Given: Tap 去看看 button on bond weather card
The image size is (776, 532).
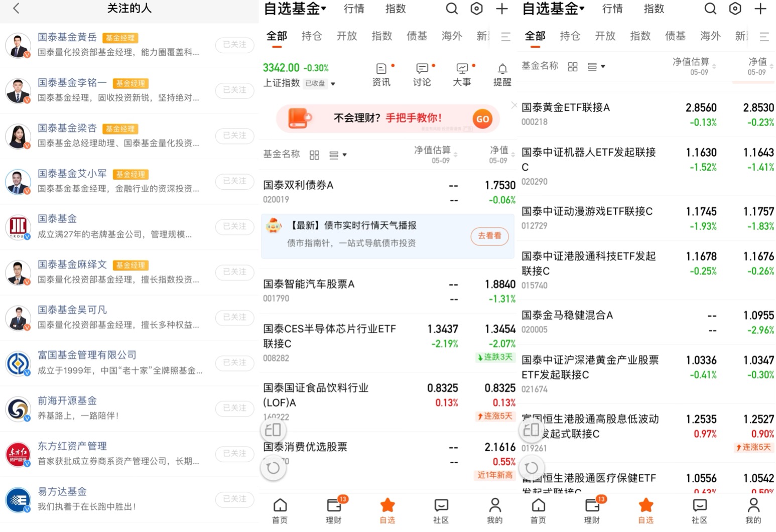Looking at the screenshot, I should [x=489, y=236].
